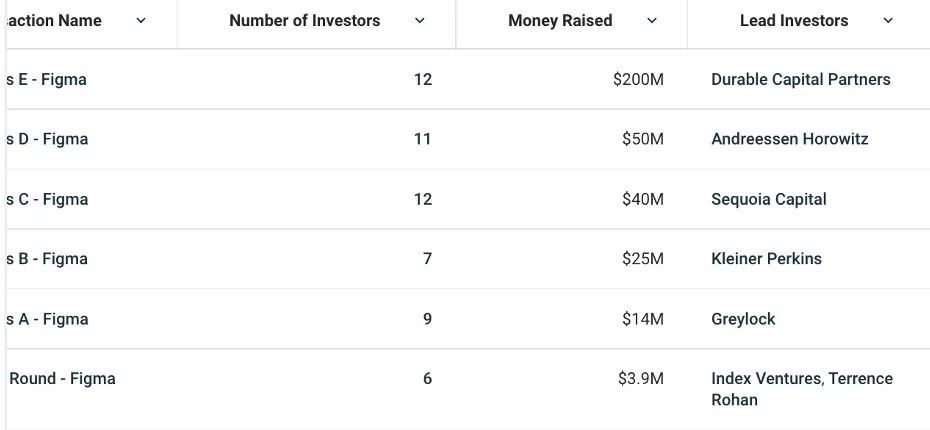View the Sequoia Capital investor page
Image resolution: width=930 pixels, height=430 pixels.
pyautogui.click(x=769, y=199)
